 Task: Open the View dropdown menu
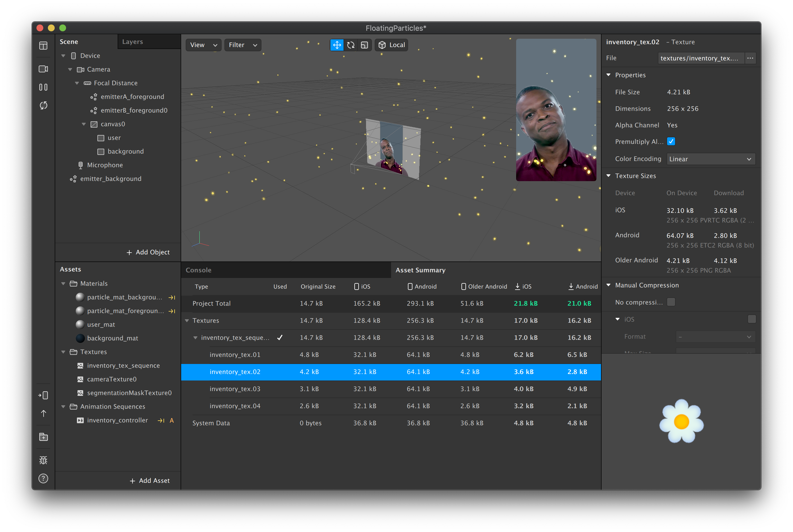pos(203,45)
